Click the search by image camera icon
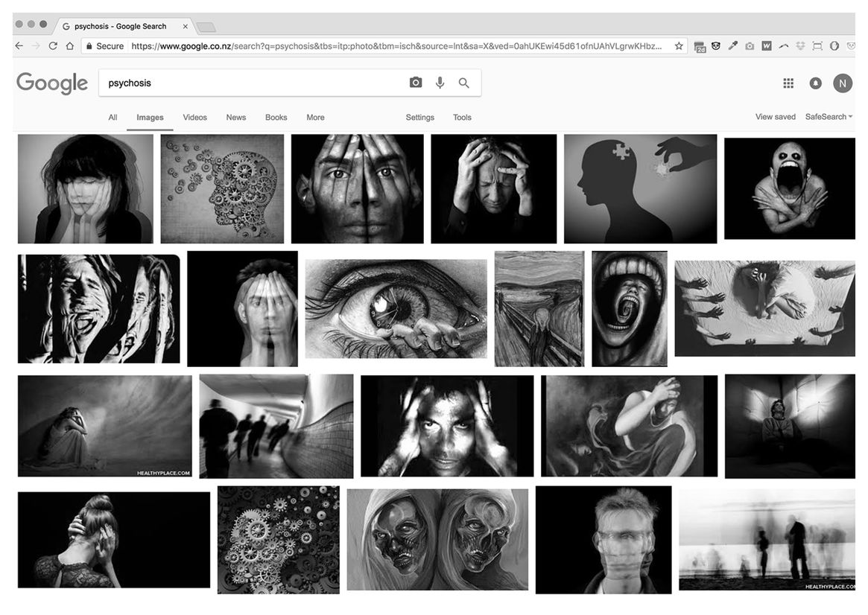Screen dimensions: 868x615 click(x=416, y=83)
